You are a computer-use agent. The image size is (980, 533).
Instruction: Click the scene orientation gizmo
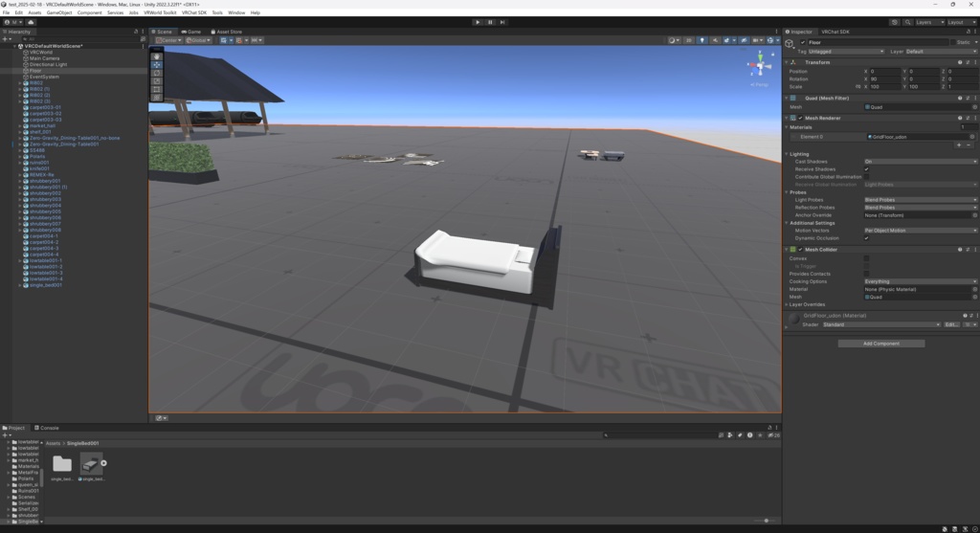[760, 64]
